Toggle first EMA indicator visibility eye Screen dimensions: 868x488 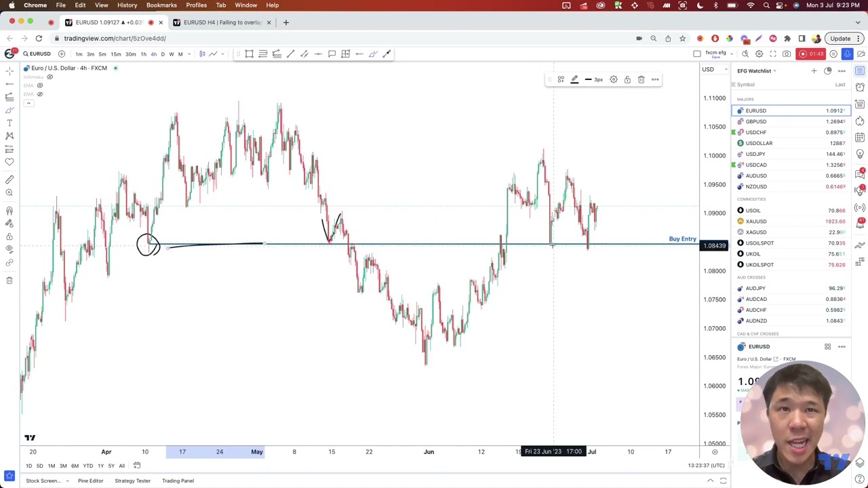coord(40,85)
